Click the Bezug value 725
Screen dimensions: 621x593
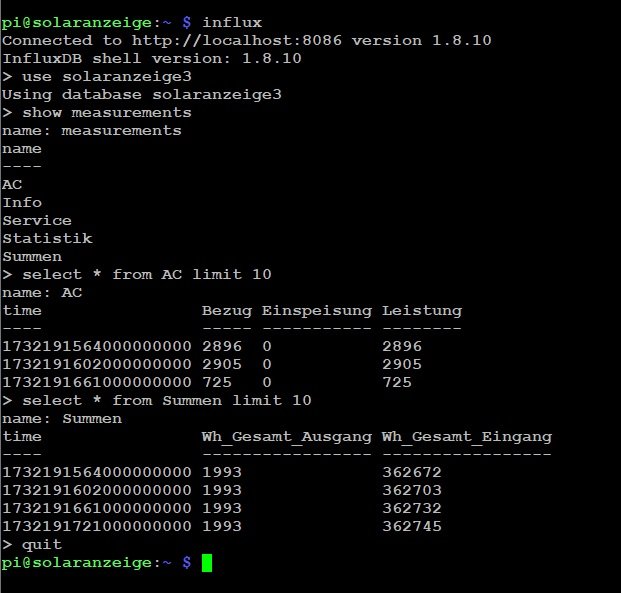(x=217, y=383)
